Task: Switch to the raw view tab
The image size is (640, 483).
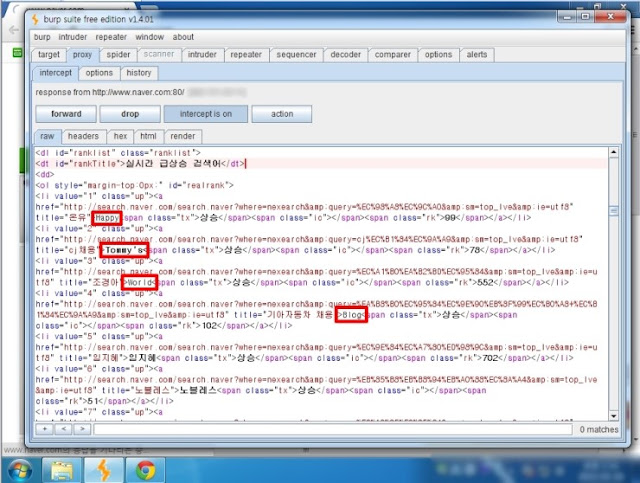Action: pyautogui.click(x=47, y=136)
